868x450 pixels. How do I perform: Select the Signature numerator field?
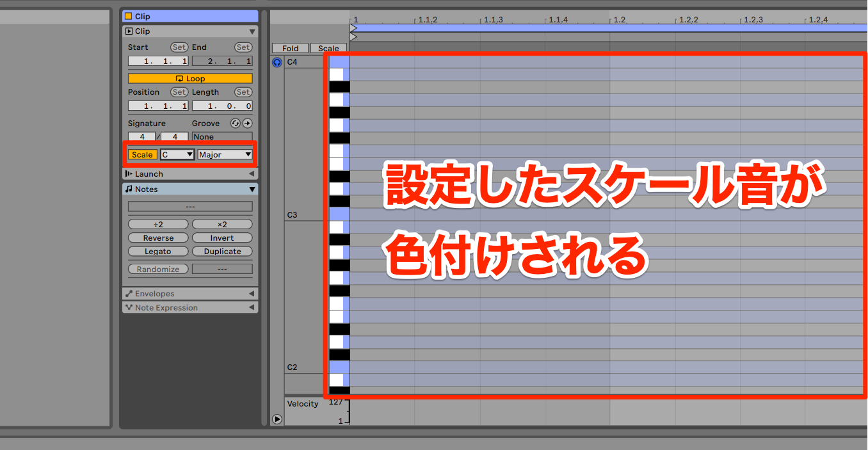pyautogui.click(x=142, y=136)
